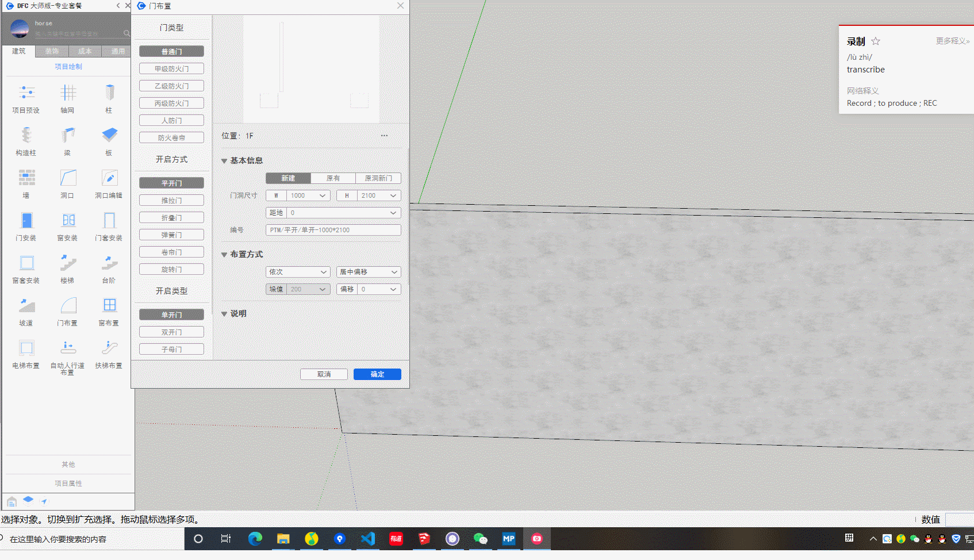Viewport: 974px width, 560px height.
Task: Open WeChat from the taskbar
Action: pyautogui.click(x=480, y=539)
